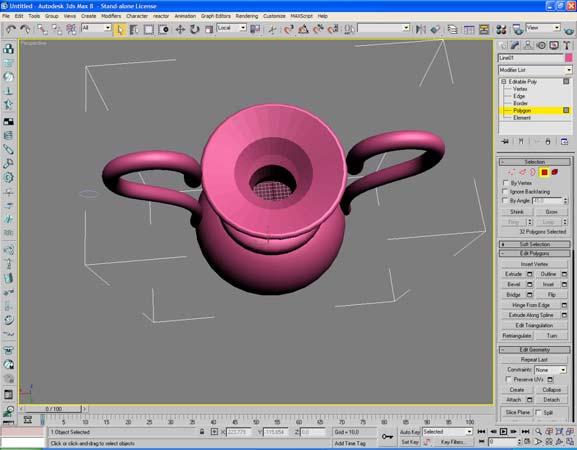Open the Material Editor icon

pos(501,29)
